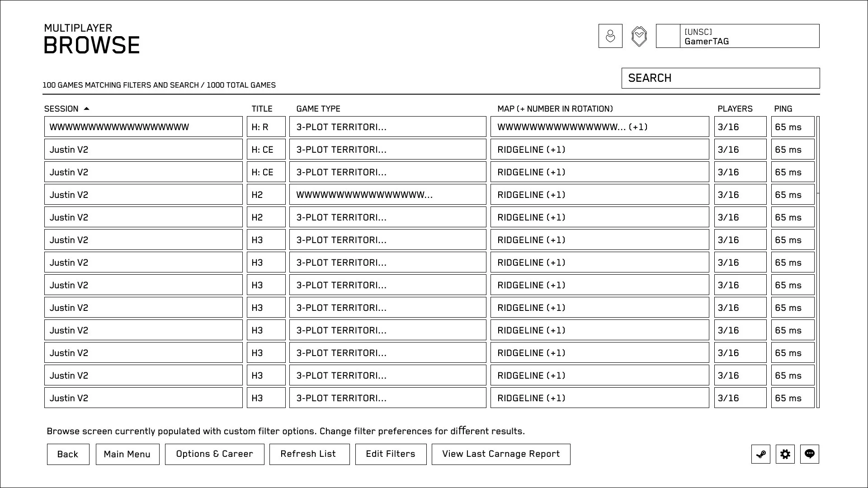The width and height of the screenshot is (868, 488).
Task: Go Back to previous screen
Action: tap(68, 454)
